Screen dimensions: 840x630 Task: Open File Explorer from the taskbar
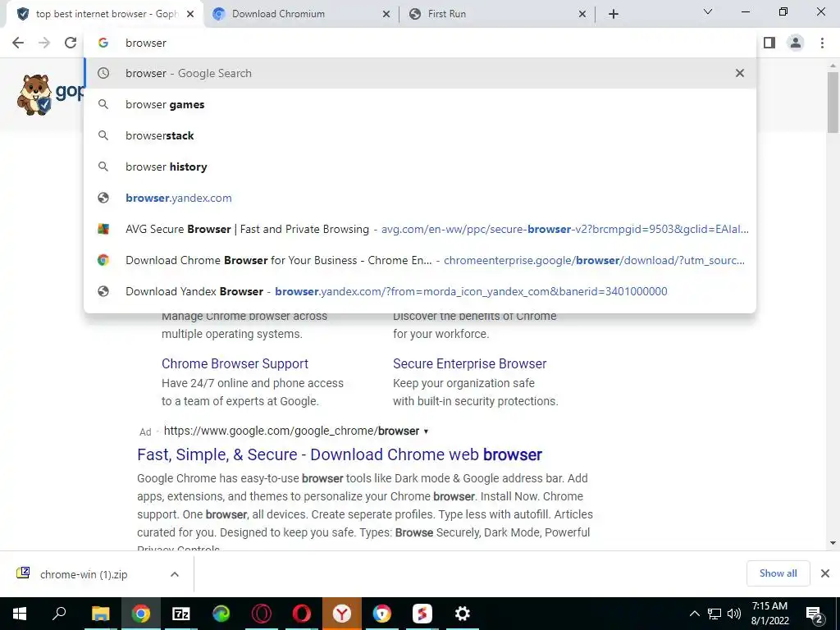click(100, 614)
